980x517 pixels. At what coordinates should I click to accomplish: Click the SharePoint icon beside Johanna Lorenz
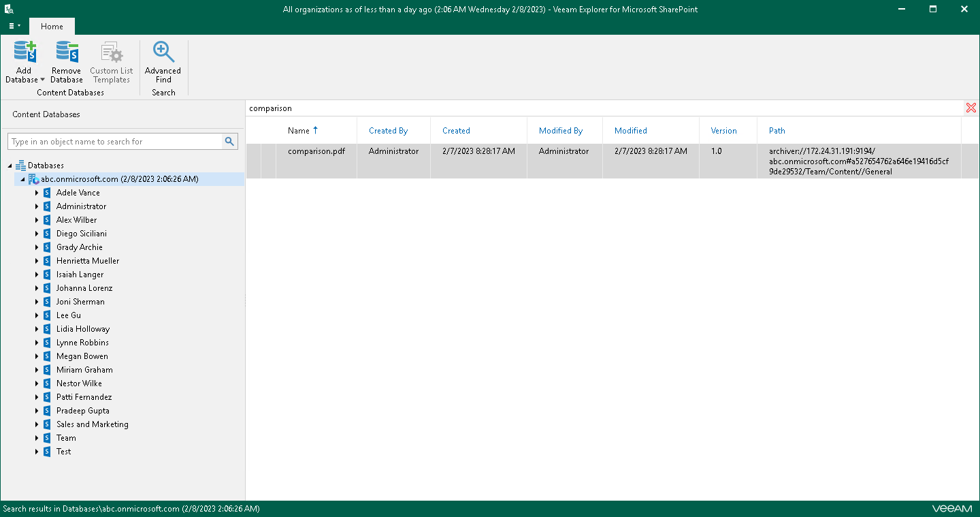tap(47, 288)
